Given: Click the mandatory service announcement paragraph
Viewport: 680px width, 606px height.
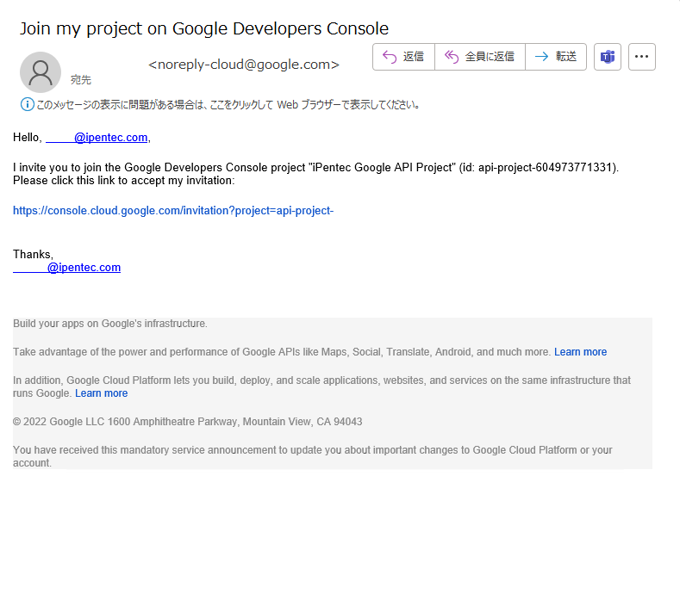Looking at the screenshot, I should coord(312,456).
